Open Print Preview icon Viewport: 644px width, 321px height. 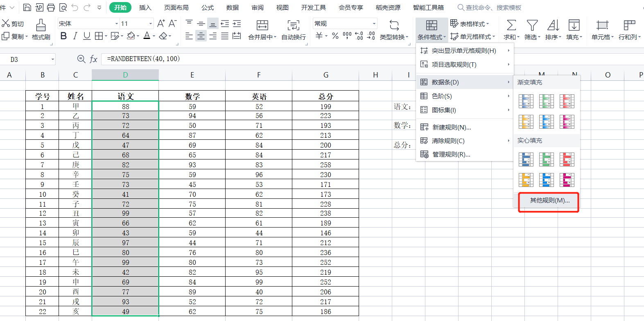pos(63,7)
